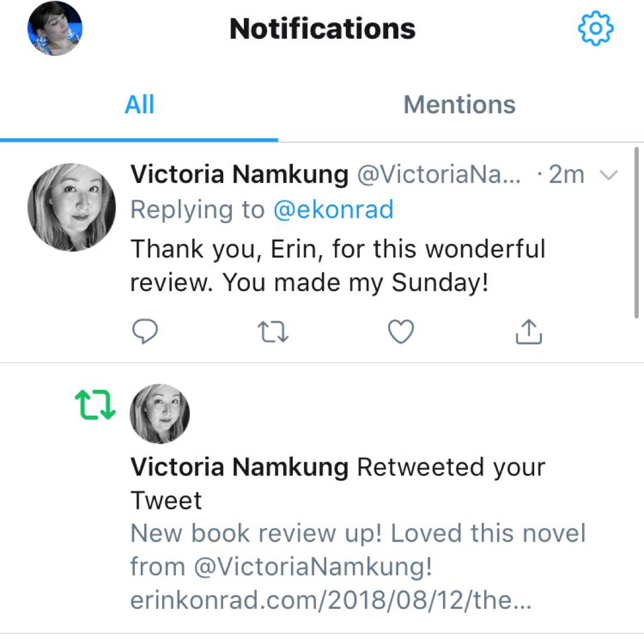
Task: Click the green retweet notification icon
Action: pyautogui.click(x=95, y=405)
